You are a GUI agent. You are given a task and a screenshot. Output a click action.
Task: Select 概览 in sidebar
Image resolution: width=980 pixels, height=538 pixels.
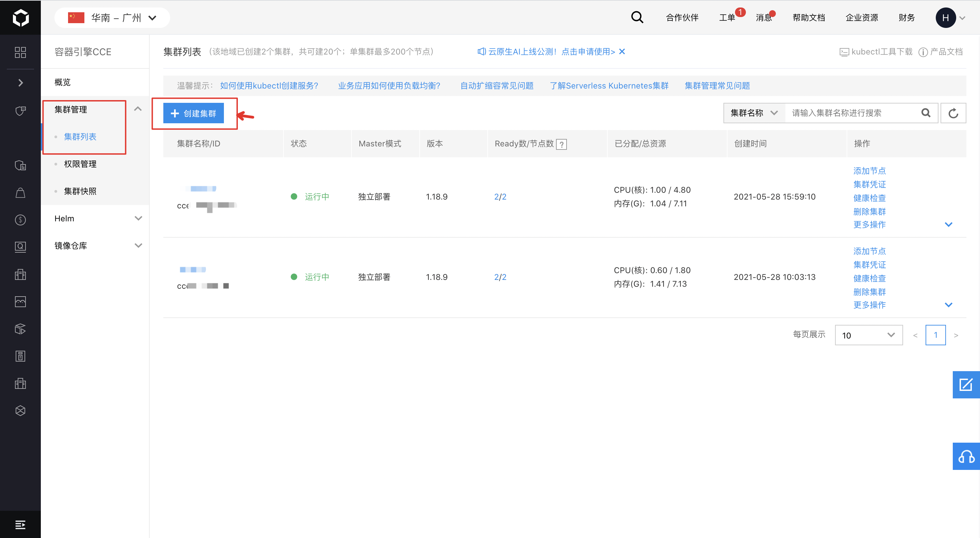(62, 82)
